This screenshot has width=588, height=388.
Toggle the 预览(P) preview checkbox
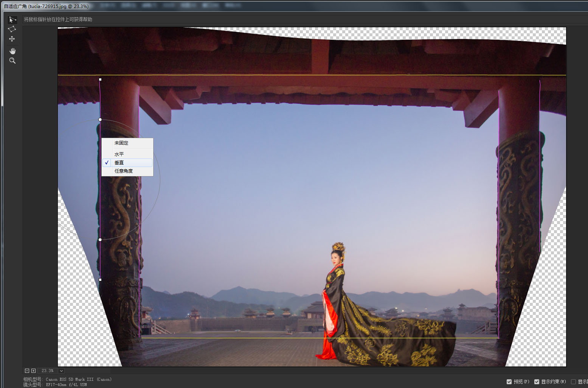coord(509,382)
